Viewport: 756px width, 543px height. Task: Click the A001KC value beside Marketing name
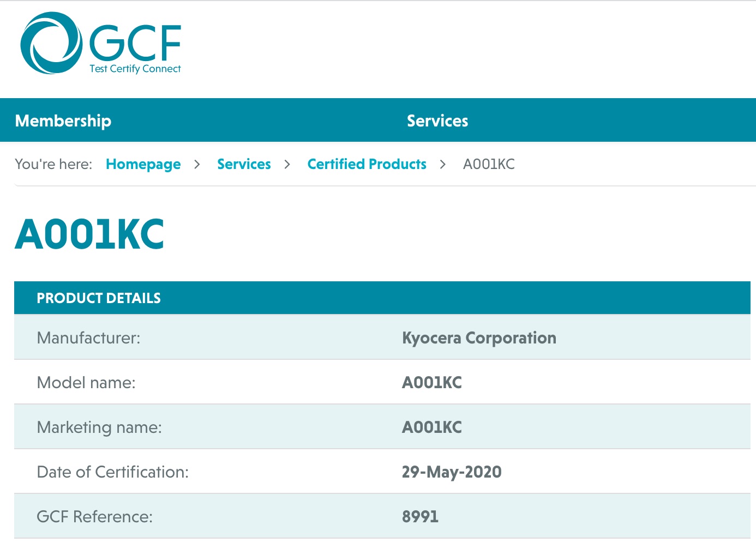[x=431, y=427]
